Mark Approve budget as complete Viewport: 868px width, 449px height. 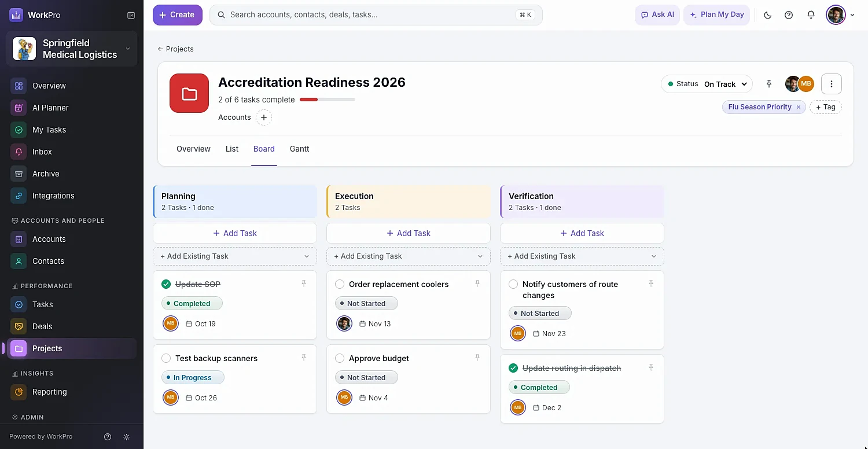click(x=340, y=358)
